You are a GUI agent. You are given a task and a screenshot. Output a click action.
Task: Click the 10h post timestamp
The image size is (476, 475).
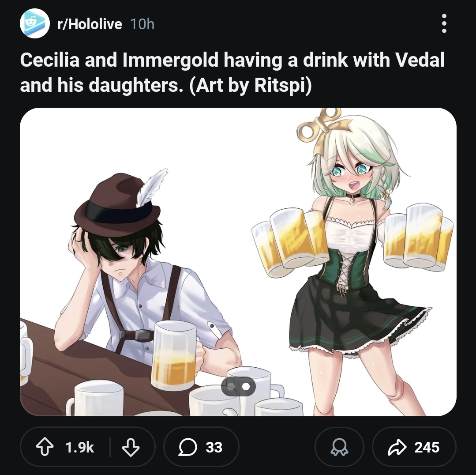point(142,24)
